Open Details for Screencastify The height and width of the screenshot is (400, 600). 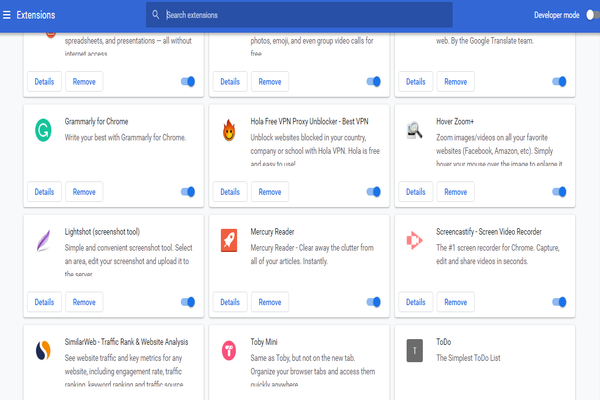point(416,302)
